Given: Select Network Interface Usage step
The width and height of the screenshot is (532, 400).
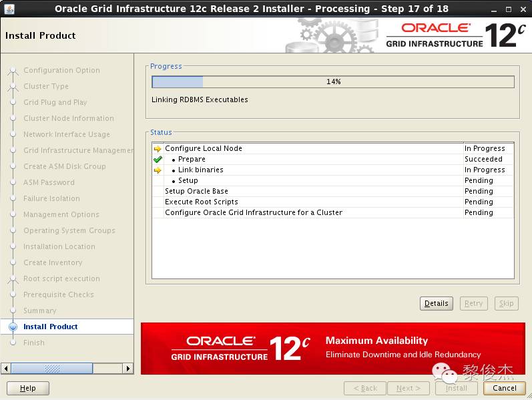Looking at the screenshot, I should coord(67,134).
